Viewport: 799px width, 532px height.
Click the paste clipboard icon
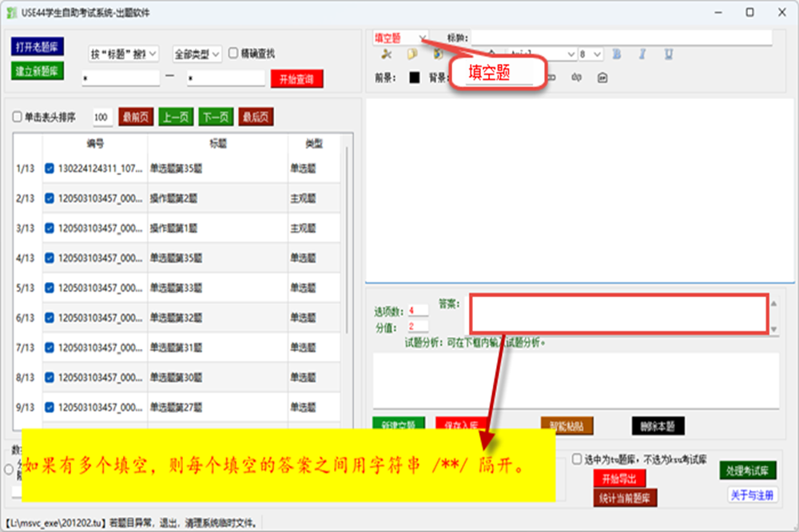point(438,54)
